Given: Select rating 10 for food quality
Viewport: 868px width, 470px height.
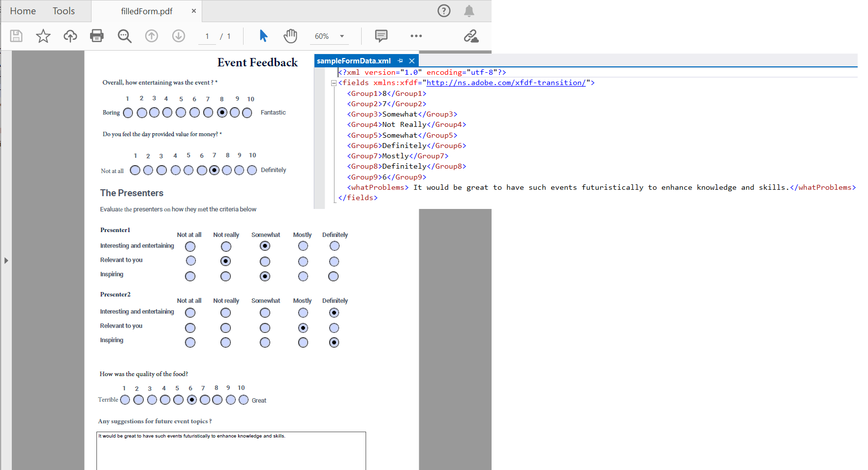Looking at the screenshot, I should [x=243, y=400].
